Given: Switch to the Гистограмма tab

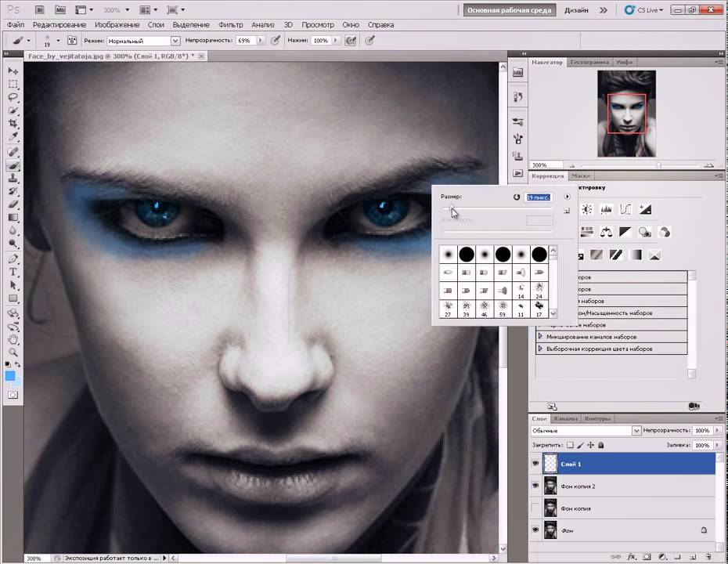Looking at the screenshot, I should click(589, 62).
